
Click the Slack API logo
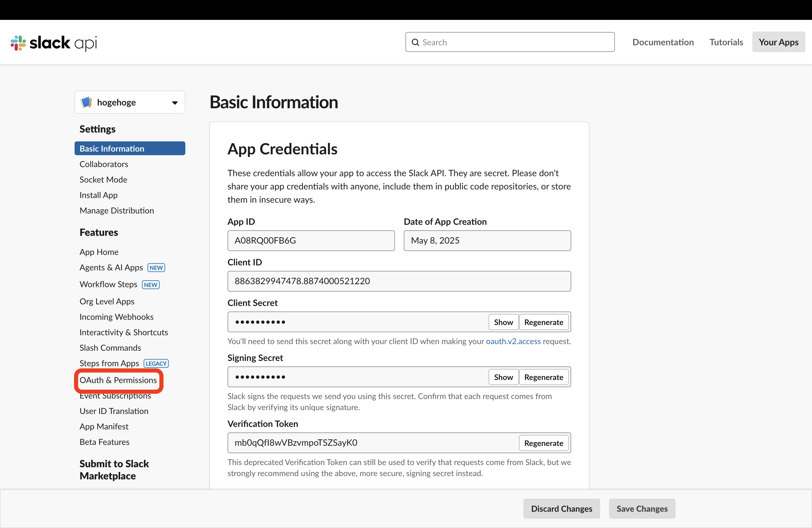pos(53,43)
